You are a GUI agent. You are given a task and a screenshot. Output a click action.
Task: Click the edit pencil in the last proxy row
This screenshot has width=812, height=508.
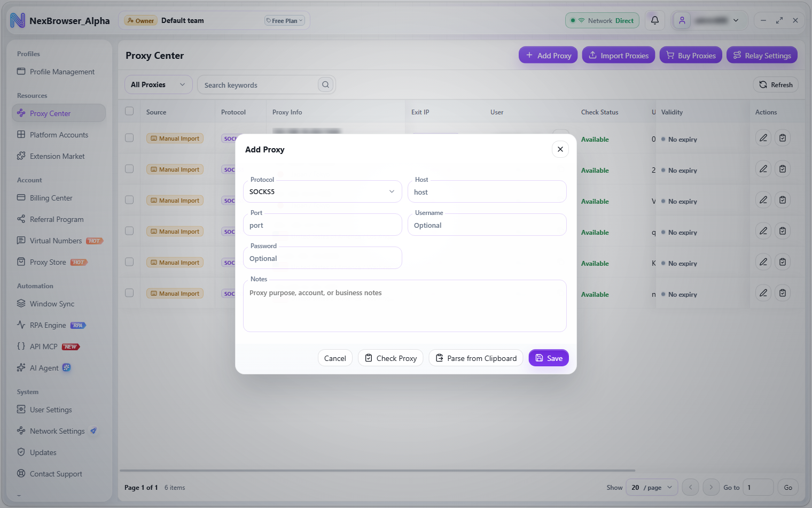pyautogui.click(x=763, y=293)
